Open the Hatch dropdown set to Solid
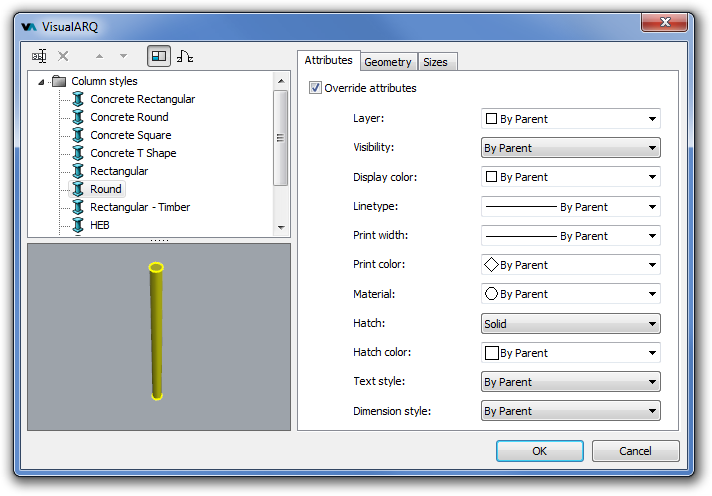Screen dimensions: 712x496 (x=570, y=324)
